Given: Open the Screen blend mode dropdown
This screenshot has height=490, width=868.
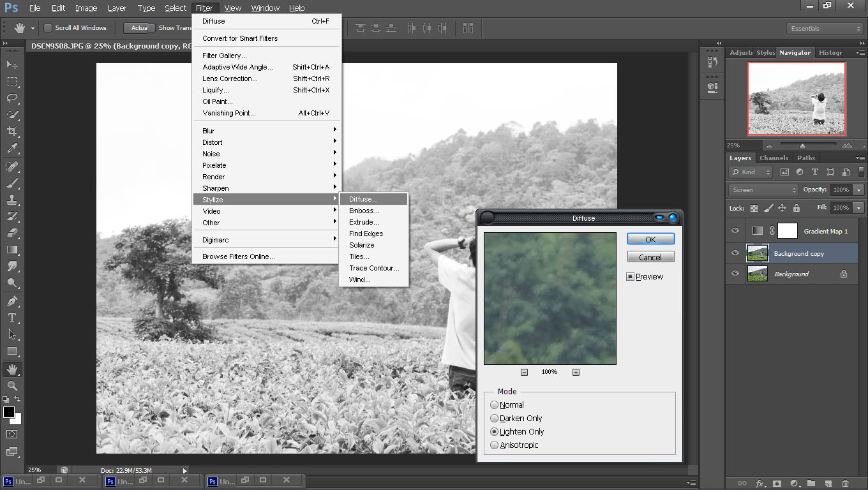Looking at the screenshot, I should pos(763,189).
